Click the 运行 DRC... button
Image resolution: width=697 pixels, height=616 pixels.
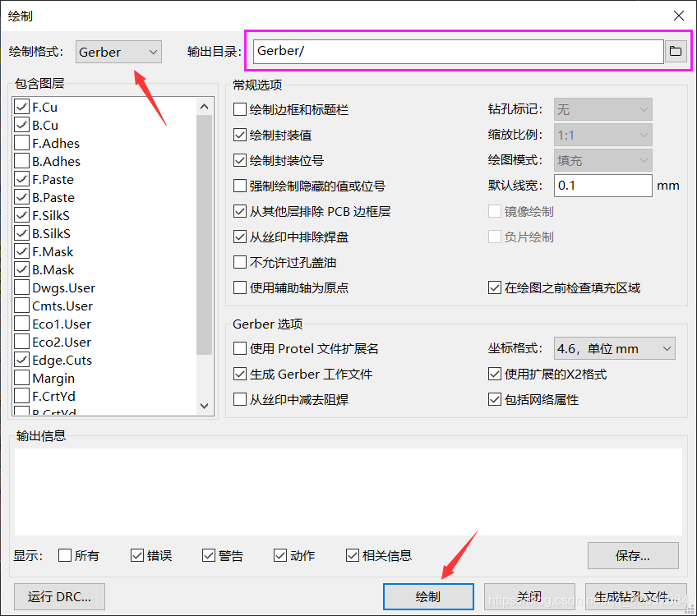tap(59, 596)
